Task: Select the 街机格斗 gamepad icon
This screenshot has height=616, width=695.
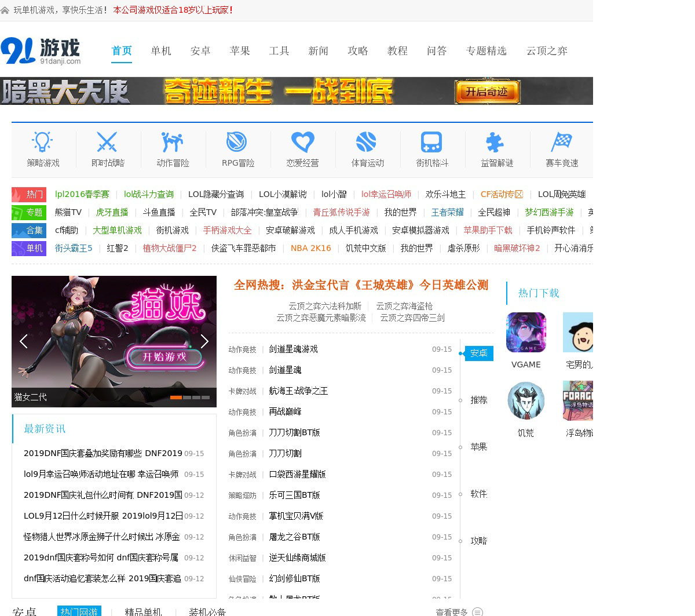Action: (432, 141)
